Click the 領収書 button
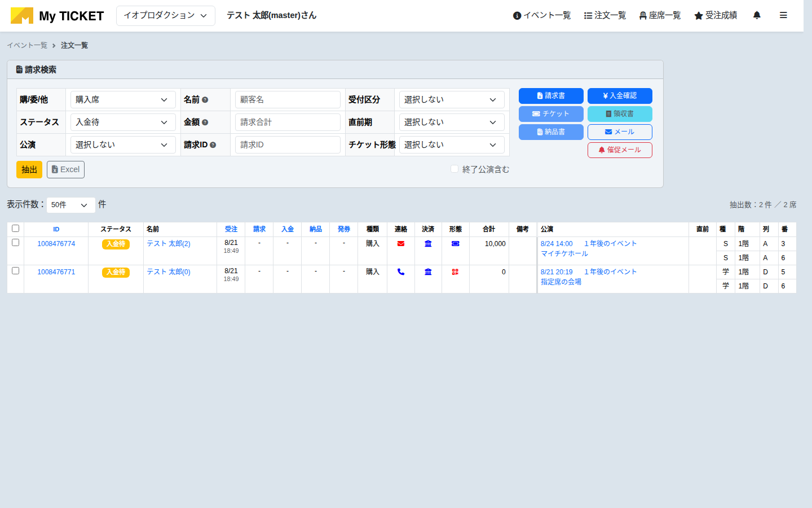This screenshot has height=508, width=812. [620, 114]
